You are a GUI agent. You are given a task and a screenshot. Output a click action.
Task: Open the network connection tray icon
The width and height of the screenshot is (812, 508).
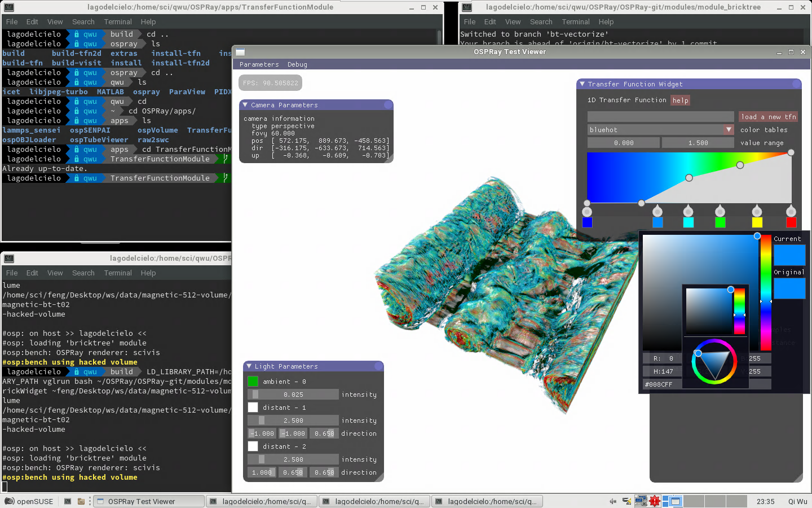point(626,501)
